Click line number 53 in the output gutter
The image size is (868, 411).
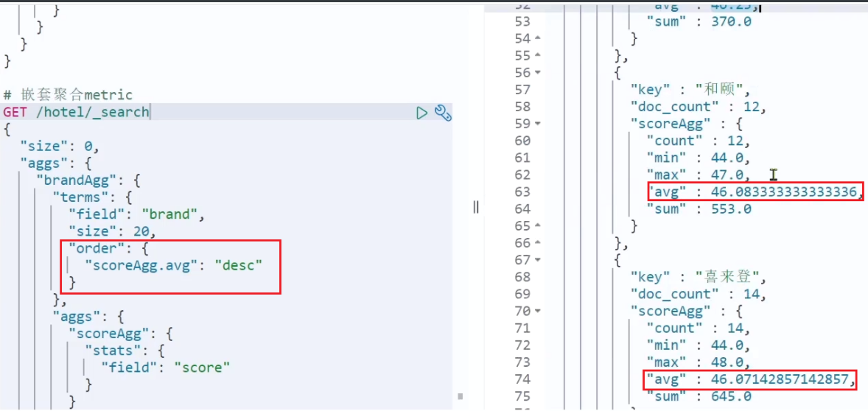coord(522,21)
